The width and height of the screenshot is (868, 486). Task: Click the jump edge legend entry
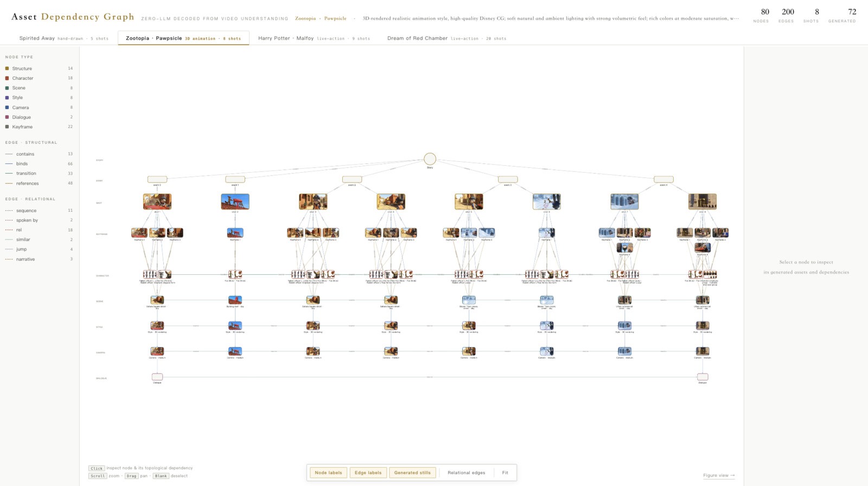coord(39,249)
